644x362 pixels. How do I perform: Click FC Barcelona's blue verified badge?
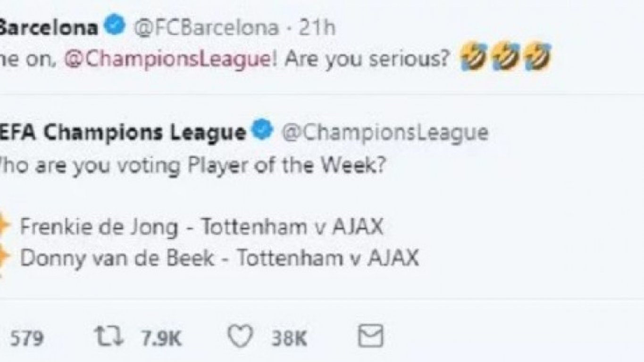tap(116, 28)
